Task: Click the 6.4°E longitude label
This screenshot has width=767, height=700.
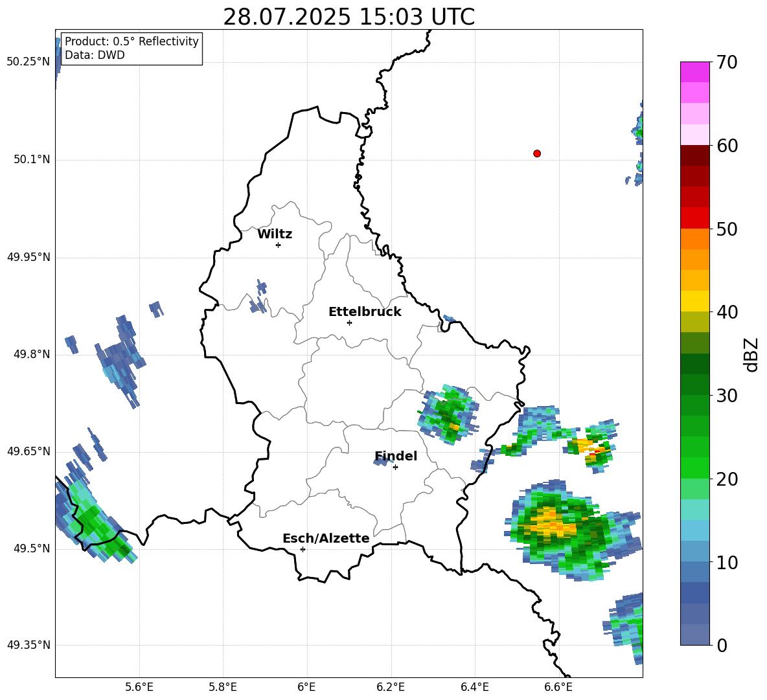Action: click(474, 687)
